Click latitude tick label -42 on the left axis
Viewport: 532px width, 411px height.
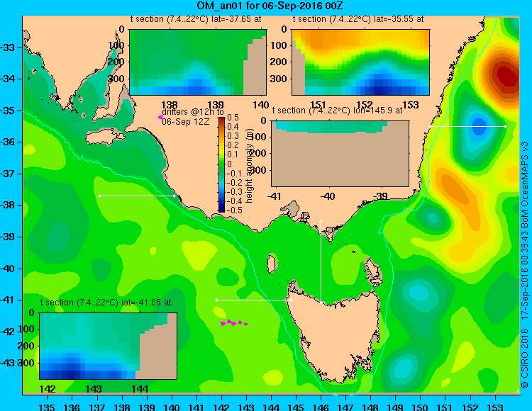pos(8,332)
